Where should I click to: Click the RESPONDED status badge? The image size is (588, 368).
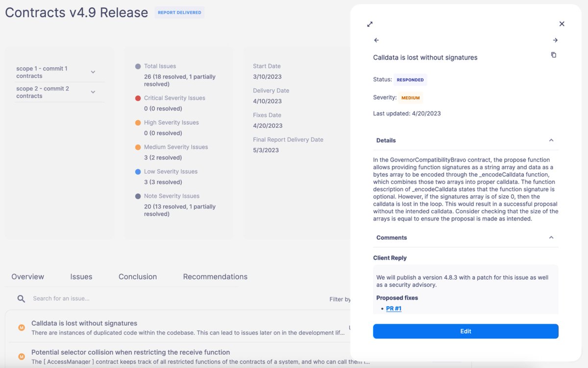tap(410, 80)
